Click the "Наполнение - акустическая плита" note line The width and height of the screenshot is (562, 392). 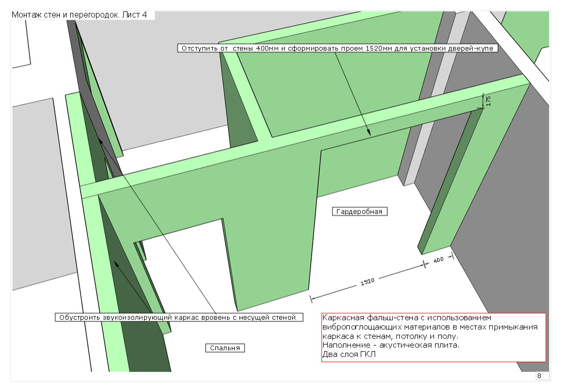390,345
